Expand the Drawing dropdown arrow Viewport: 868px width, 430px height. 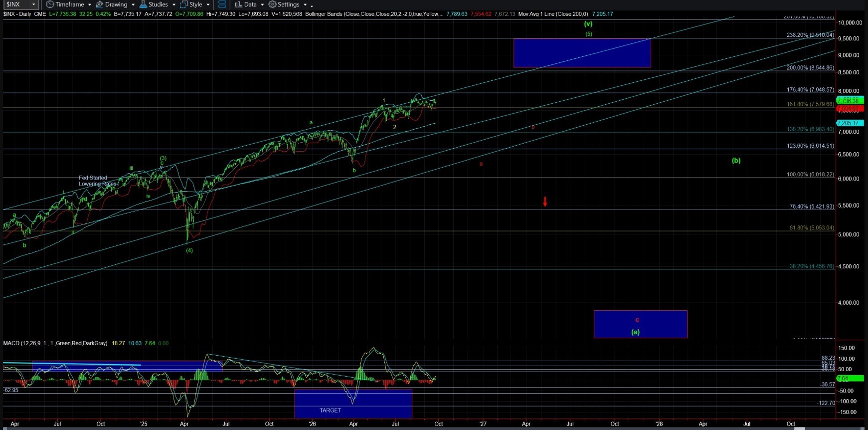(133, 5)
